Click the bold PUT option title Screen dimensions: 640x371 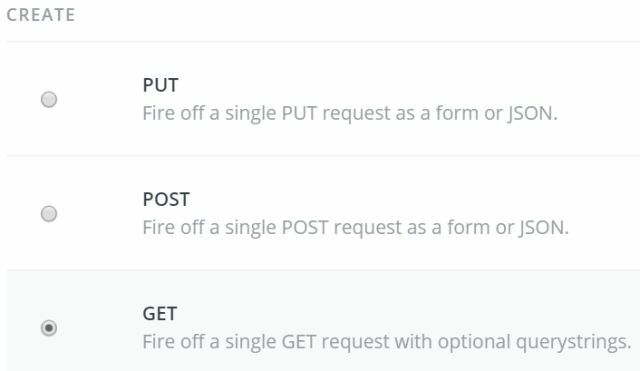pyautogui.click(x=160, y=85)
